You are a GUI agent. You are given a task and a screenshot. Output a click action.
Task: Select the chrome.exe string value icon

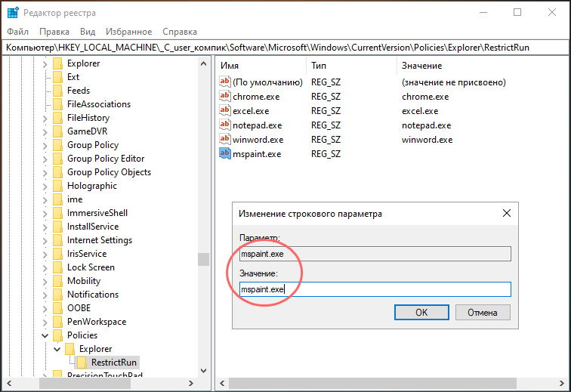point(224,96)
